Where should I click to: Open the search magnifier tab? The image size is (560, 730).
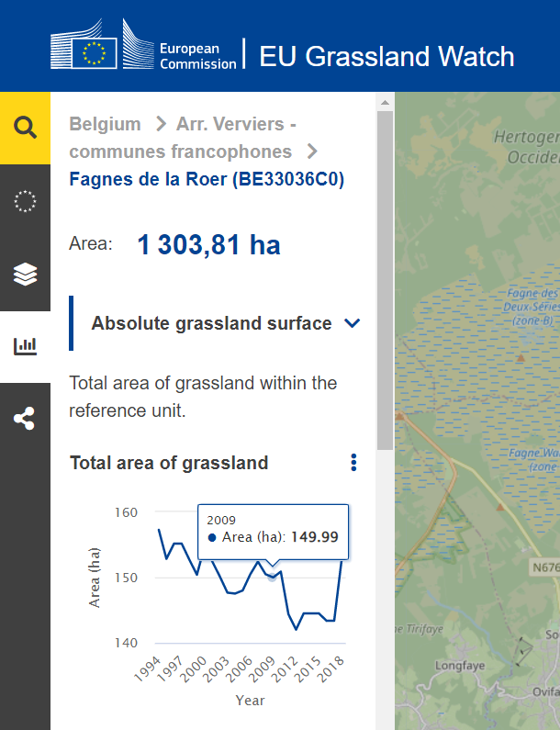click(x=25, y=128)
